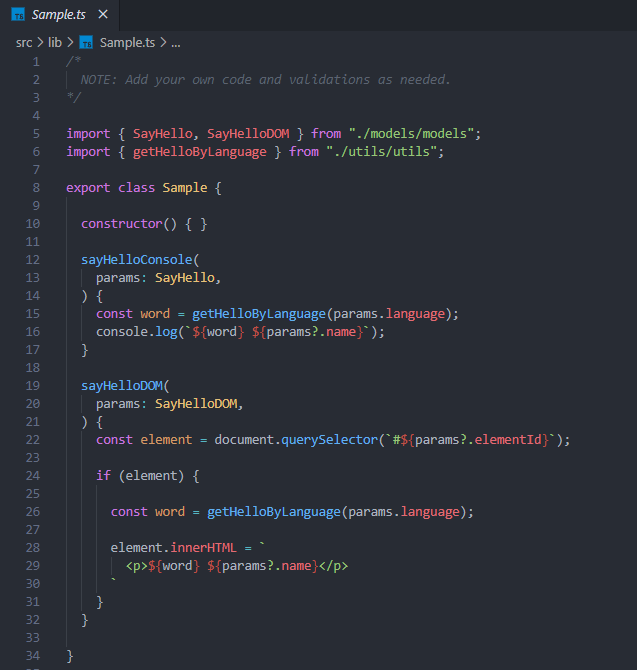This screenshot has height=670, width=637.
Task: Click the "./utils/utils" import path string
Action: pyautogui.click(x=382, y=152)
